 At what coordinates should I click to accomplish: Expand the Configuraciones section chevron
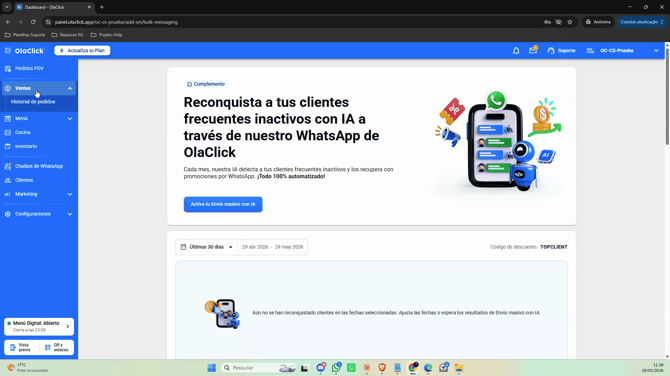point(70,214)
